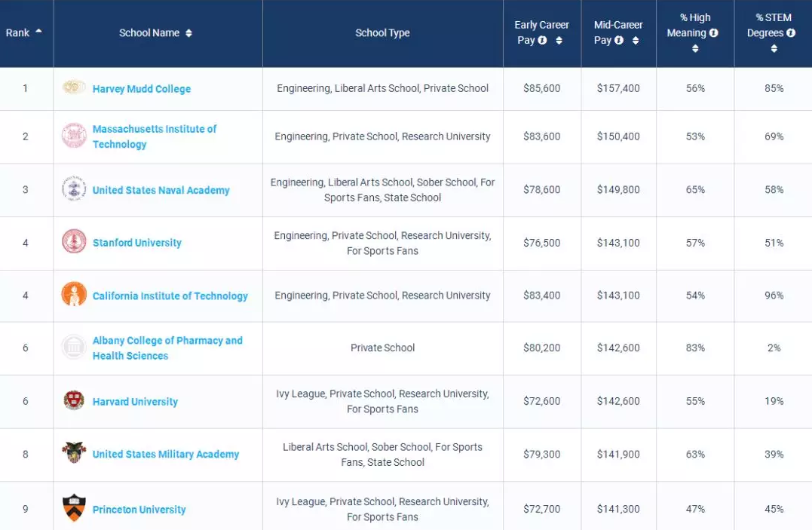The height and width of the screenshot is (530, 812).
Task: Select Princeton mid-career pay $141,300
Action: pyautogui.click(x=618, y=509)
